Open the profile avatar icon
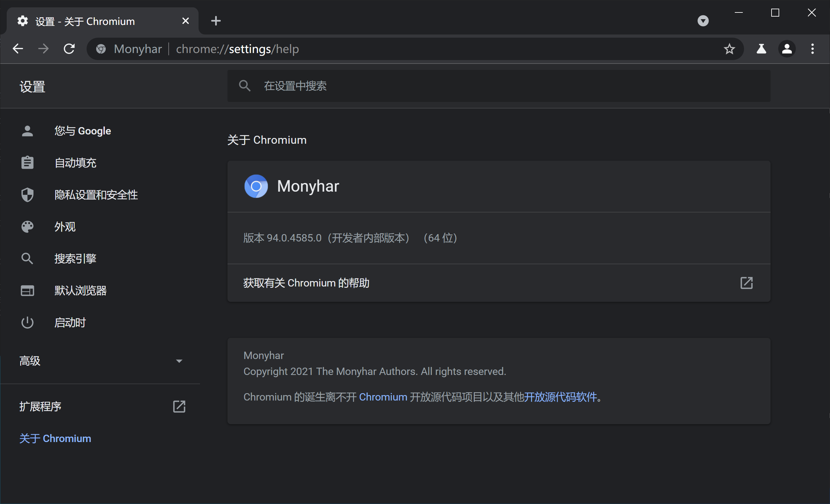Viewport: 830px width, 504px height. [787, 49]
